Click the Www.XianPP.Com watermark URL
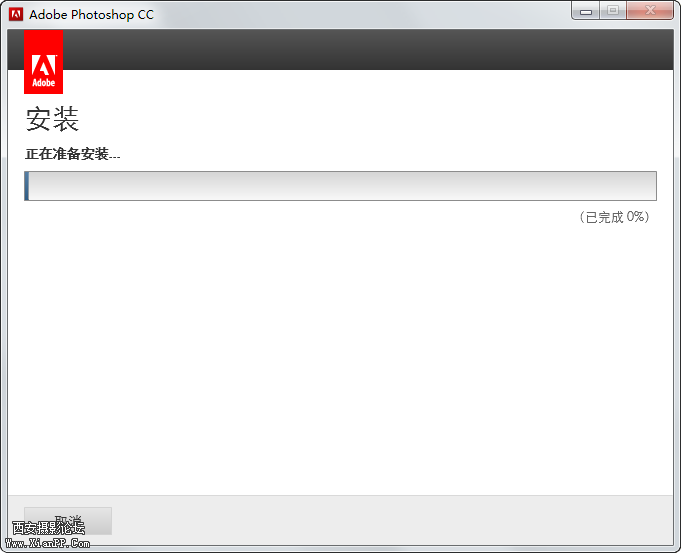Viewport: 681px width, 553px height. [x=48, y=543]
